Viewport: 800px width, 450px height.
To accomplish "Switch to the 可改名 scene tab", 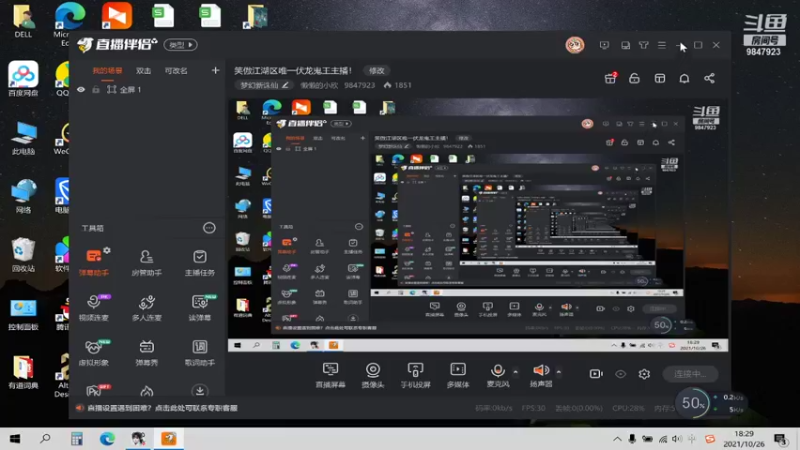I will click(x=176, y=71).
